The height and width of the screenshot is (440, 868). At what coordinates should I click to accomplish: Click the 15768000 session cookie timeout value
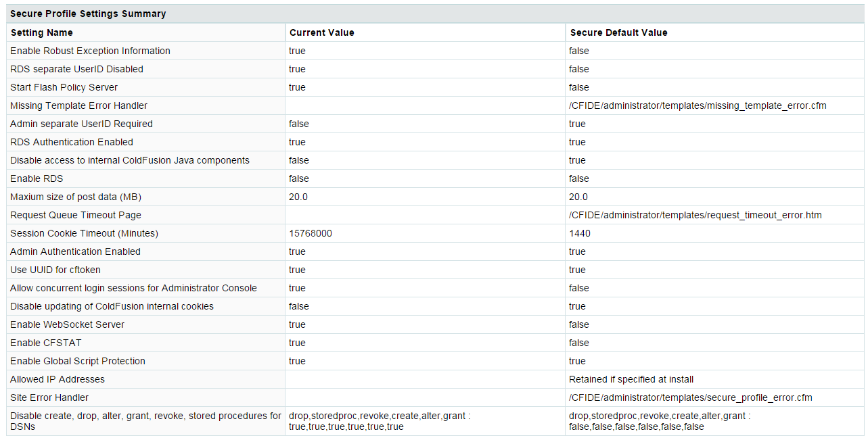[x=311, y=233]
